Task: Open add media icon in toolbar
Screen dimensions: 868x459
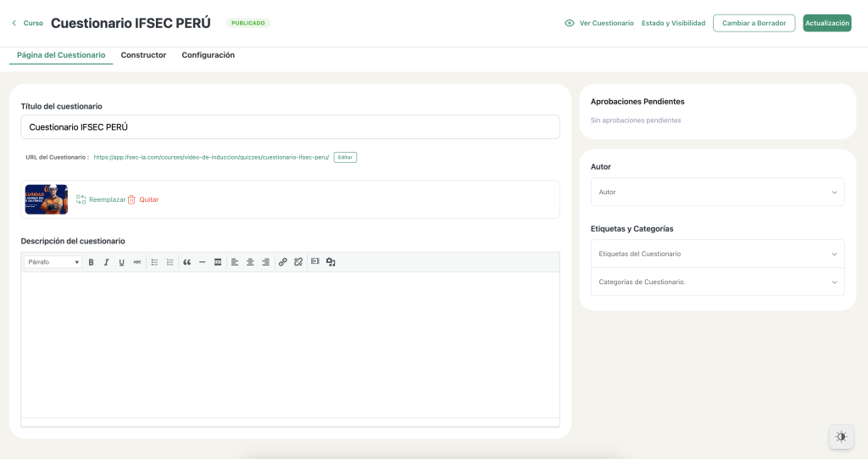Action: pyautogui.click(x=331, y=262)
